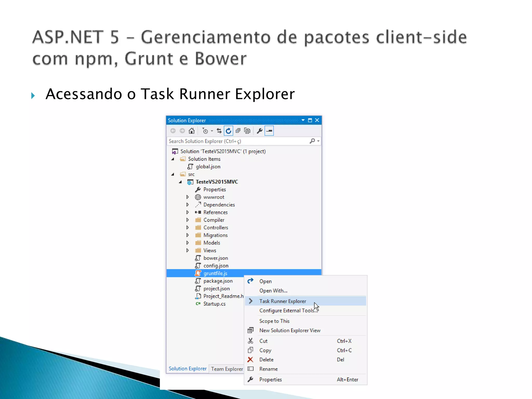Click the Controllers folder icon

click(198, 228)
